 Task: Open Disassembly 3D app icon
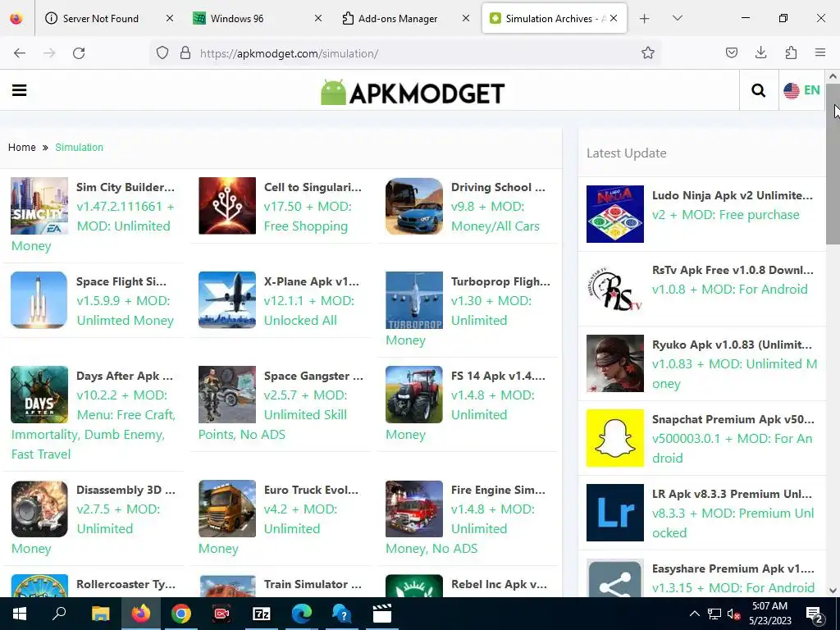[39, 509]
